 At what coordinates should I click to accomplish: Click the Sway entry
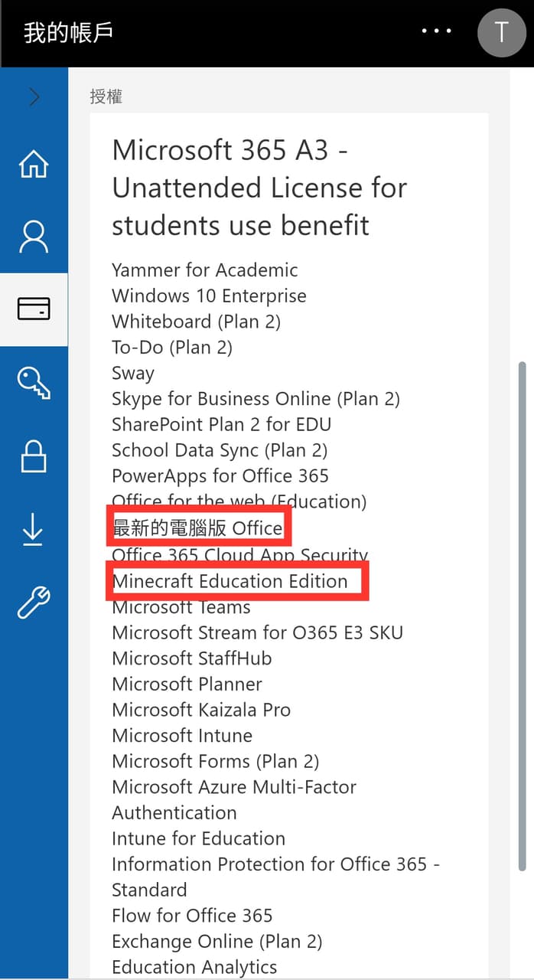coord(133,374)
